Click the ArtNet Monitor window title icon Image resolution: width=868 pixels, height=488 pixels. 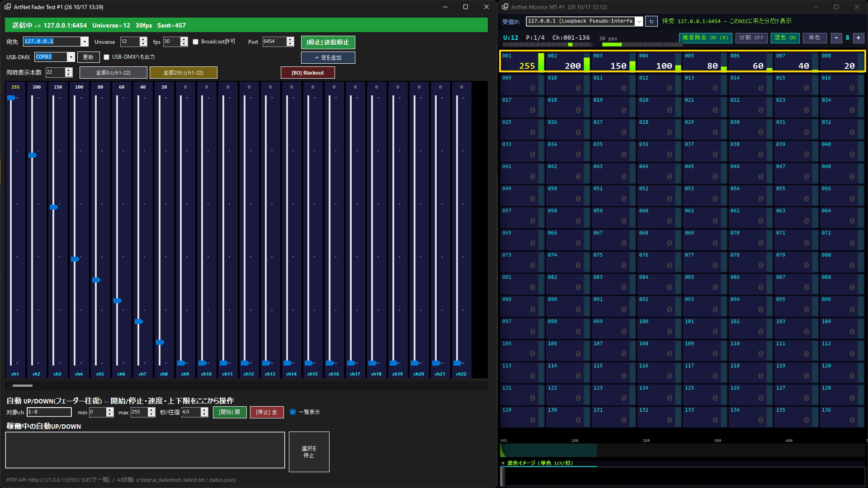coord(505,7)
